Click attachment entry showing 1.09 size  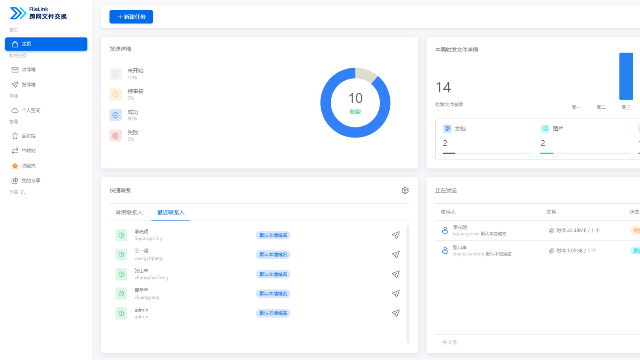[x=572, y=251]
